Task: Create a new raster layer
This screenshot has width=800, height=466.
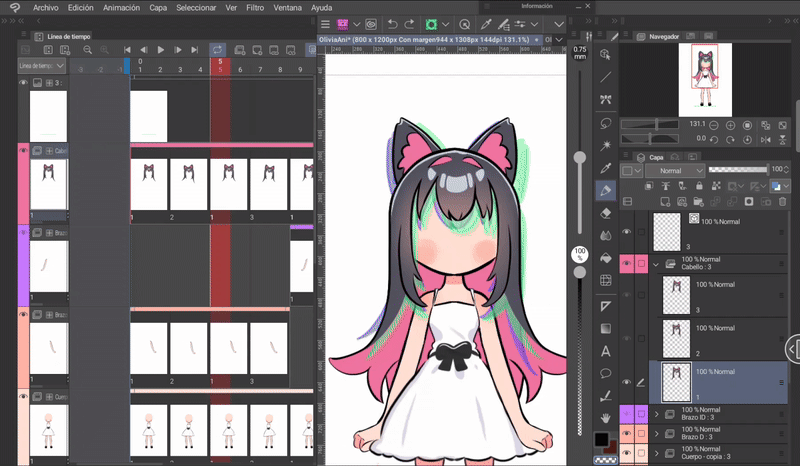Action: click(665, 202)
